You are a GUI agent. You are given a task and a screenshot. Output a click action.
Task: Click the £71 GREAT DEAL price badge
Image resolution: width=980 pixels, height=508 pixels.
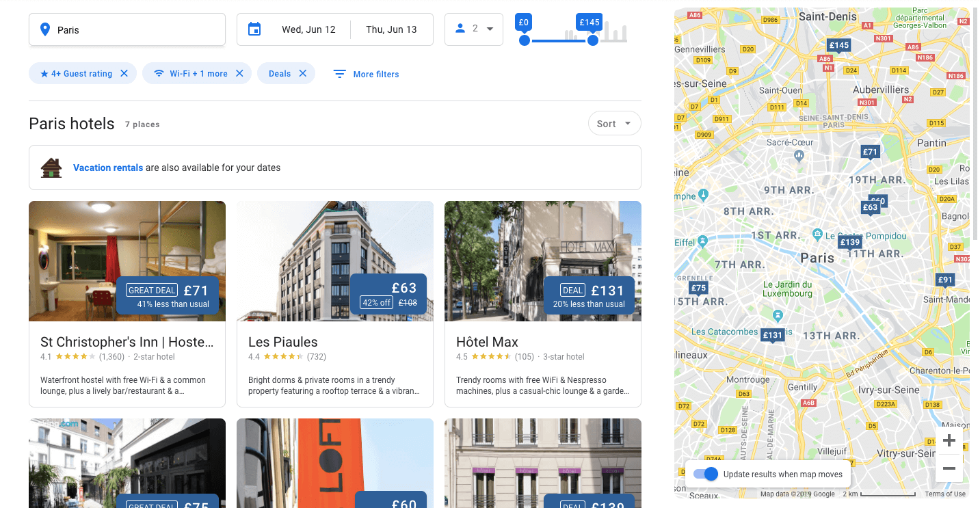[x=168, y=295]
